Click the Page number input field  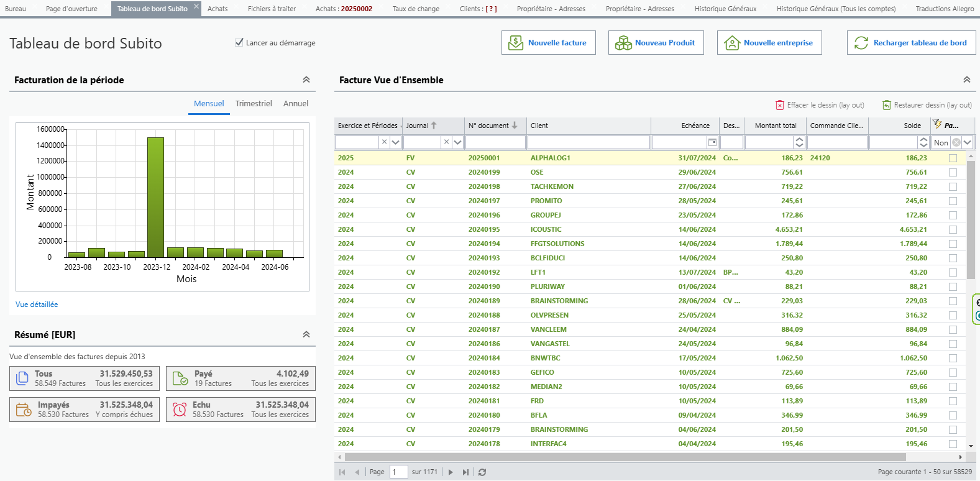398,472
